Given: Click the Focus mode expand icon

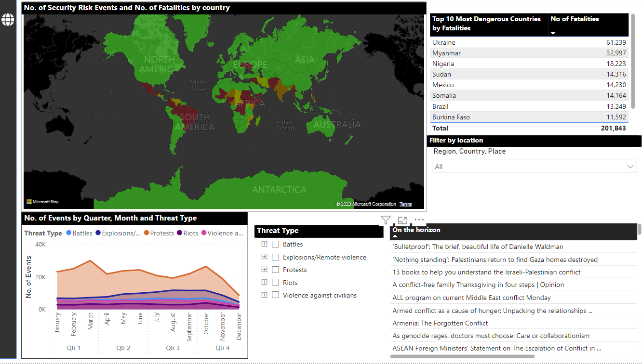Looking at the screenshot, I should [x=402, y=221].
